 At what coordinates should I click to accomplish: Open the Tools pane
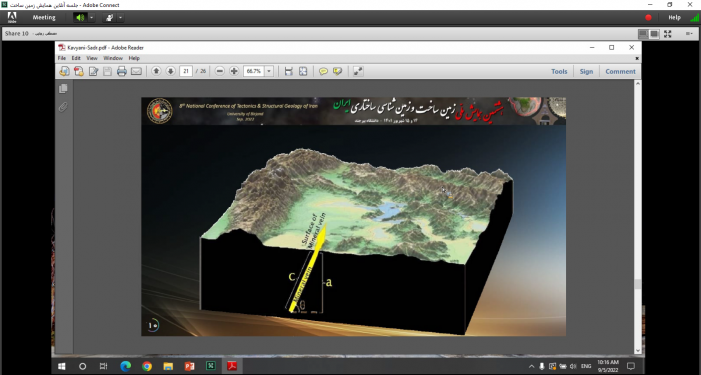(x=559, y=72)
